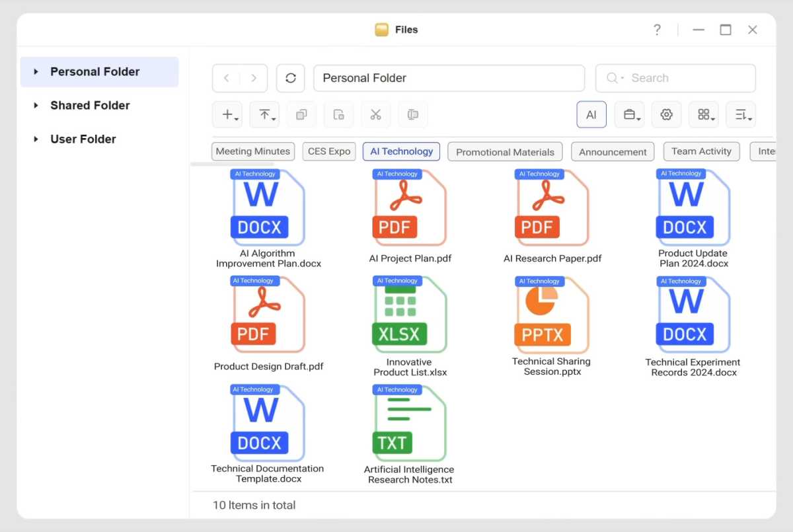
Task: Click the rename icon in the toolbar
Action: [x=413, y=115]
